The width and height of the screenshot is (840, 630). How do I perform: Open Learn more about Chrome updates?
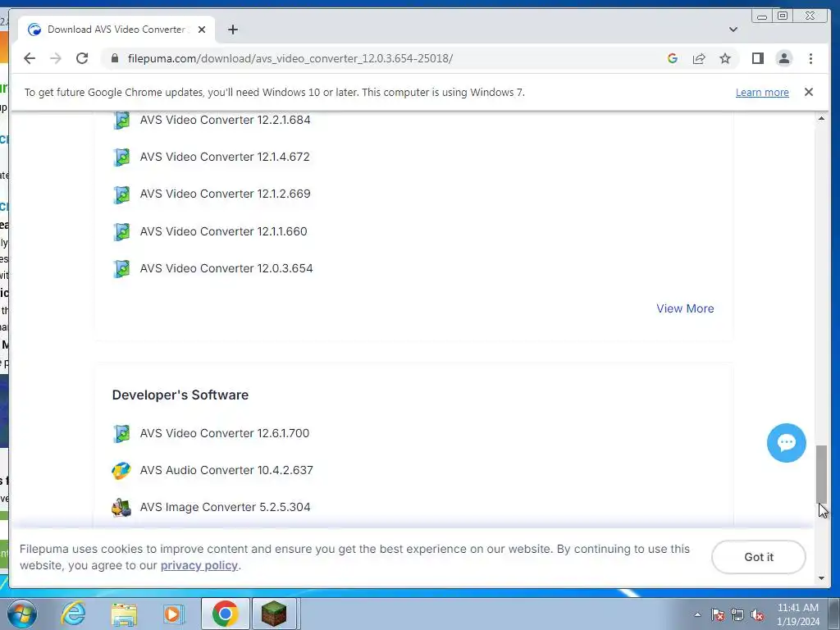(x=762, y=92)
